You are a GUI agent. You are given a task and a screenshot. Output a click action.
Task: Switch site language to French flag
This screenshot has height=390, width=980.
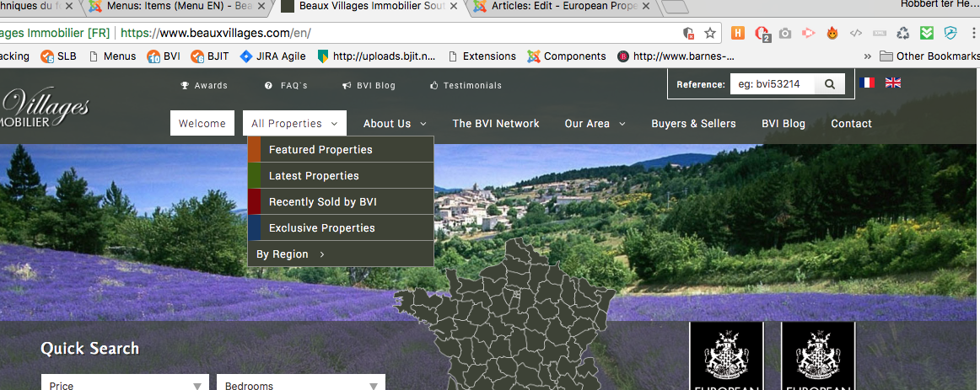point(867,83)
